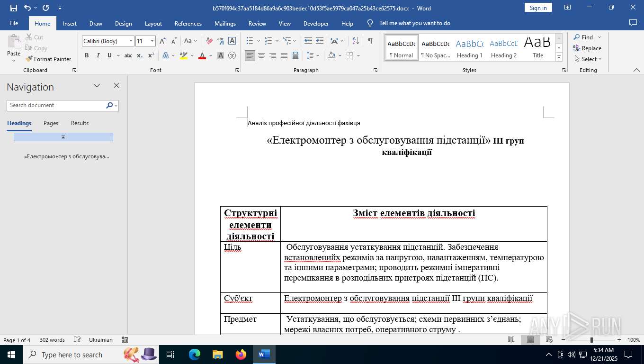This screenshot has height=364, width=644.
Task: Click the Find button
Action: click(583, 37)
